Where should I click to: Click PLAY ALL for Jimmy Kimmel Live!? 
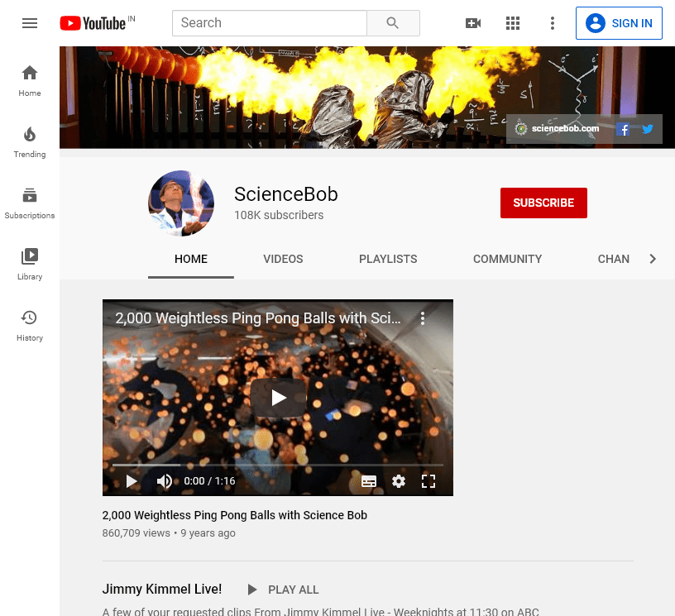[x=283, y=590]
